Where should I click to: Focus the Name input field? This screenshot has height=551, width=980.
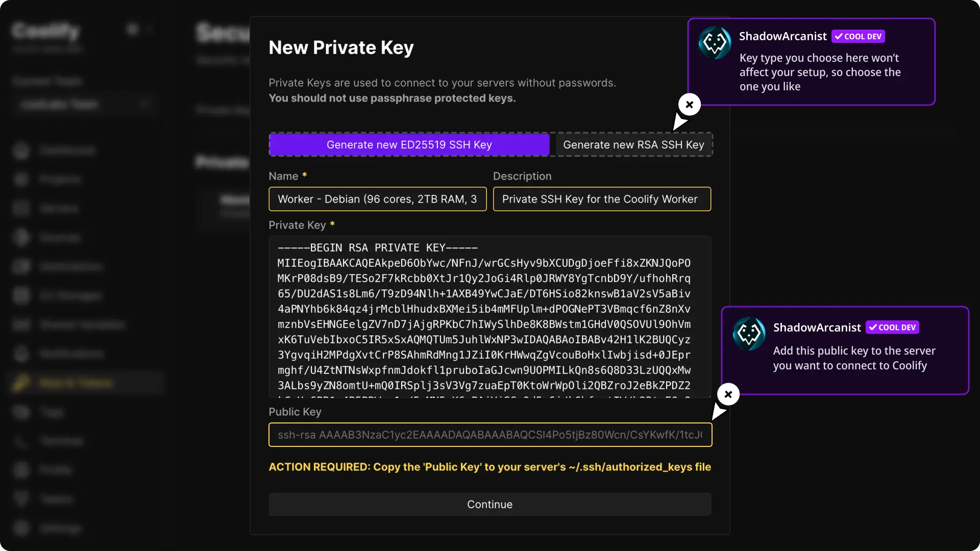coord(377,199)
